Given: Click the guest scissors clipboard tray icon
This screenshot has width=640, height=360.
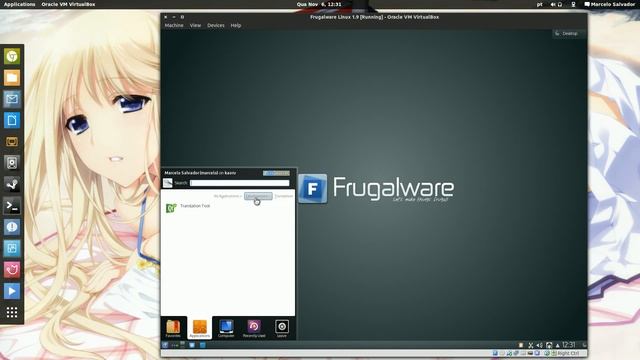Looking at the screenshot, I should tap(531, 345).
